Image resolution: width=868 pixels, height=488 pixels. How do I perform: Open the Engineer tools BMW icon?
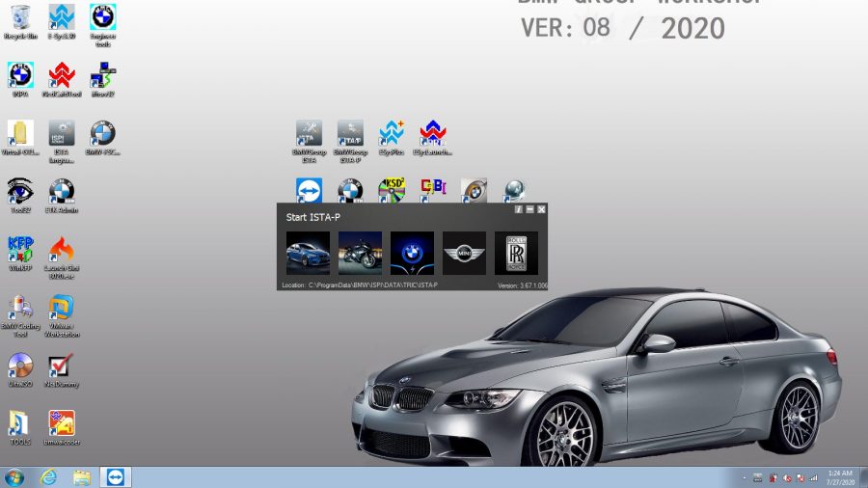pos(103,25)
